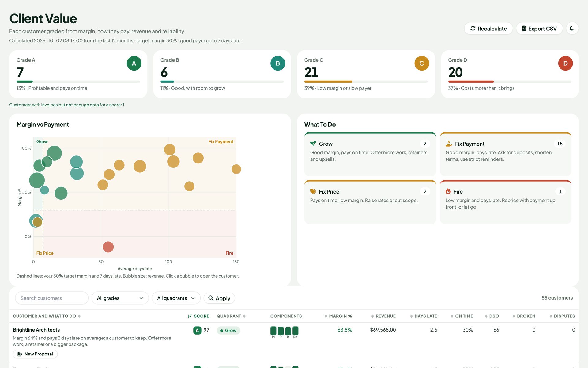Click the A grade badge beside score 97
Screen dimensions: 588x368
(x=197, y=330)
